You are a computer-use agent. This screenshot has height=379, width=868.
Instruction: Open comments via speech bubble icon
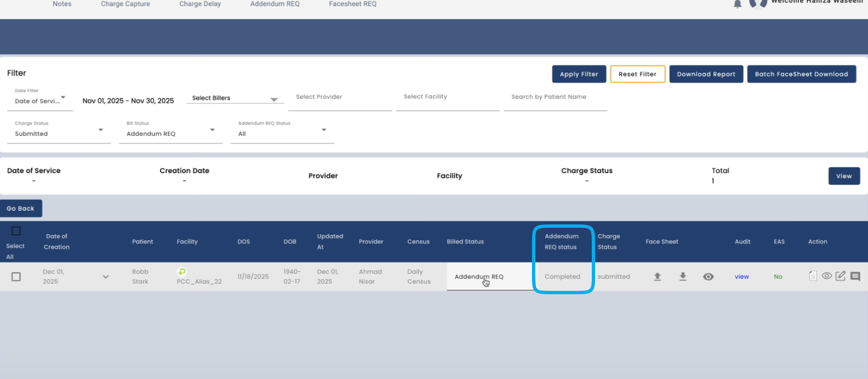[x=855, y=276]
